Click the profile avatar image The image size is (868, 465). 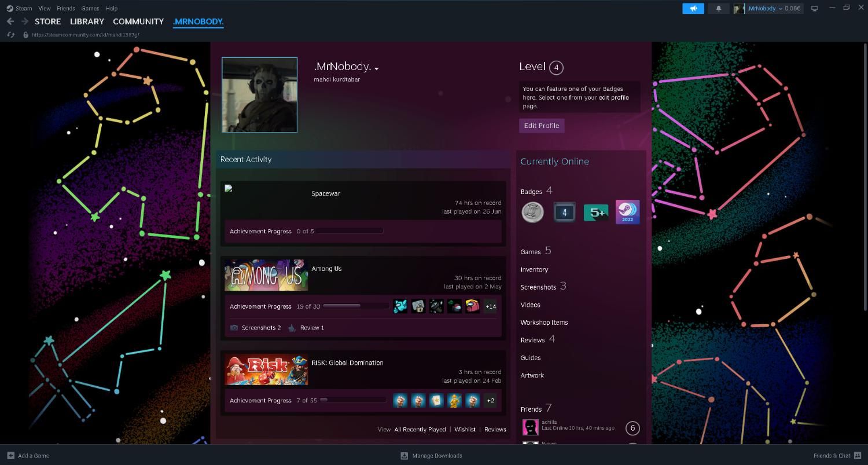coord(259,95)
